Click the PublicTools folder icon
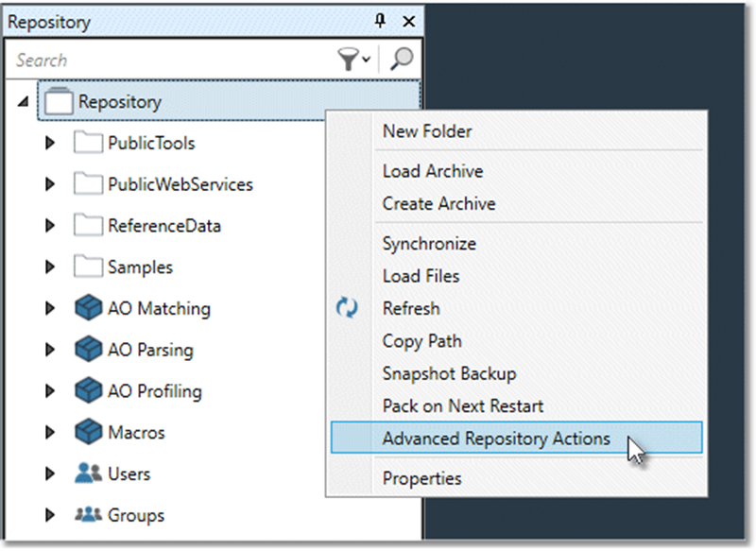 tap(87, 144)
